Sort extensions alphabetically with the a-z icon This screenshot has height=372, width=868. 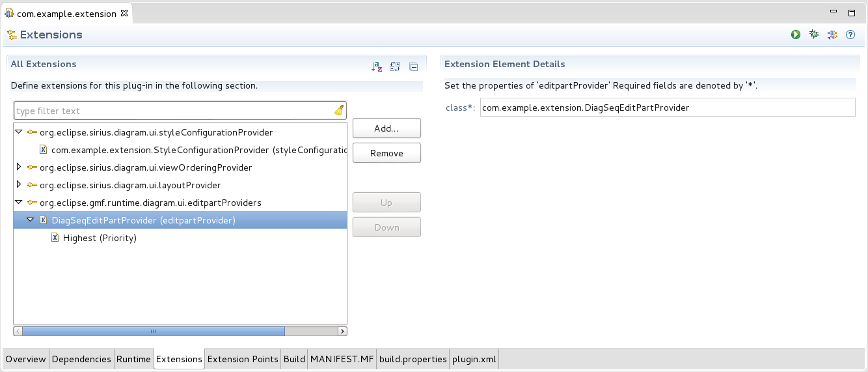[x=376, y=66]
